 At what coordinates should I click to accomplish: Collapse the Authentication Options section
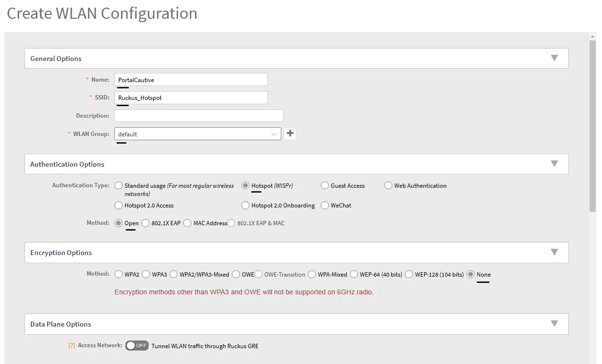554,164
